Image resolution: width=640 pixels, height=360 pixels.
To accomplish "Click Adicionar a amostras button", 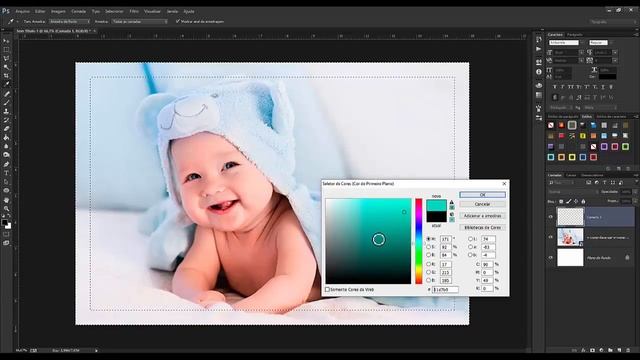I will (482, 216).
